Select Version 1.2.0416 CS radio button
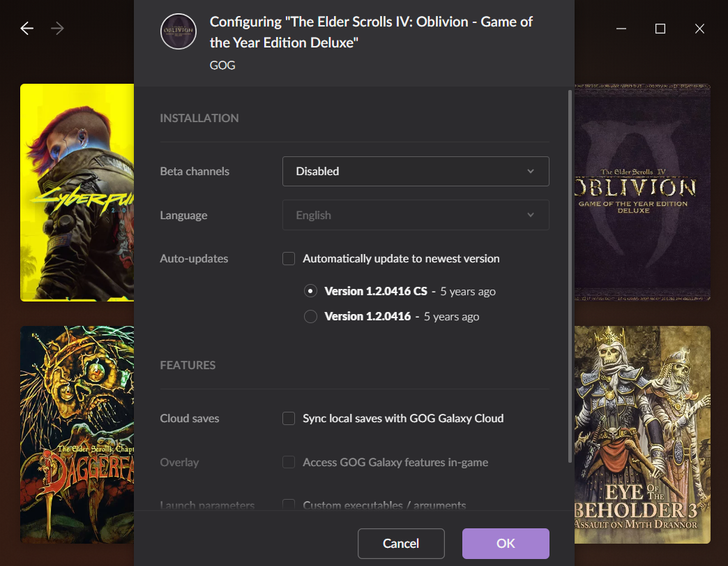This screenshot has width=728, height=566. (310, 291)
